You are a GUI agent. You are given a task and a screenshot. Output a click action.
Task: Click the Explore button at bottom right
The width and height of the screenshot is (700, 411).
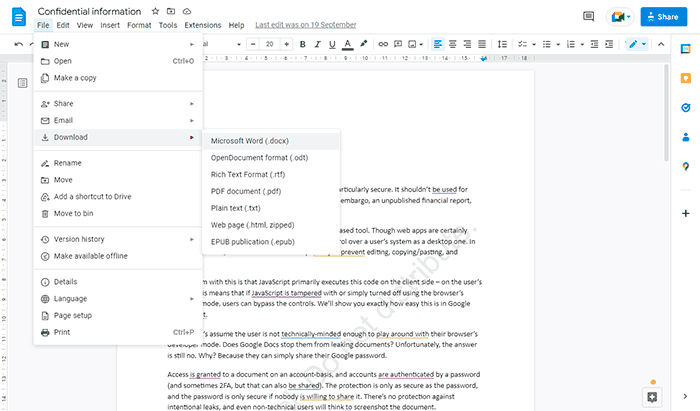652,397
